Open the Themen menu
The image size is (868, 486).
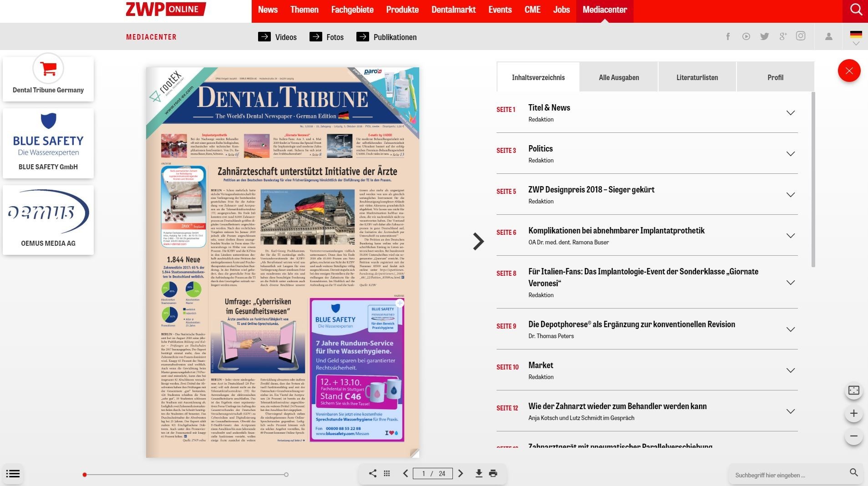304,10
